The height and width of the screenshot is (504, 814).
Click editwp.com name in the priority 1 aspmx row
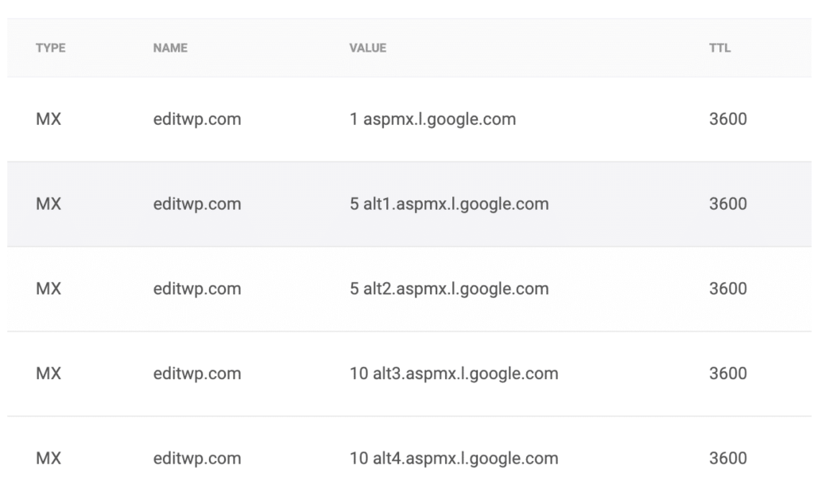click(x=197, y=119)
